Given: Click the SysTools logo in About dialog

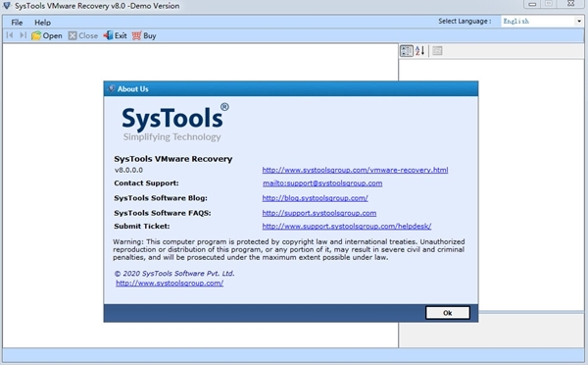Looking at the screenshot, I should pos(174,123).
